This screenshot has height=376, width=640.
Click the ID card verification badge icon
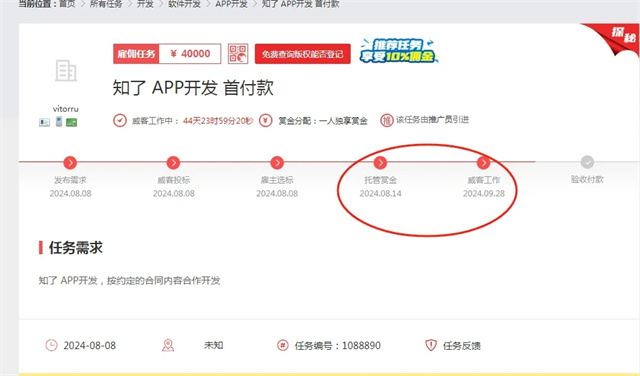(x=44, y=122)
